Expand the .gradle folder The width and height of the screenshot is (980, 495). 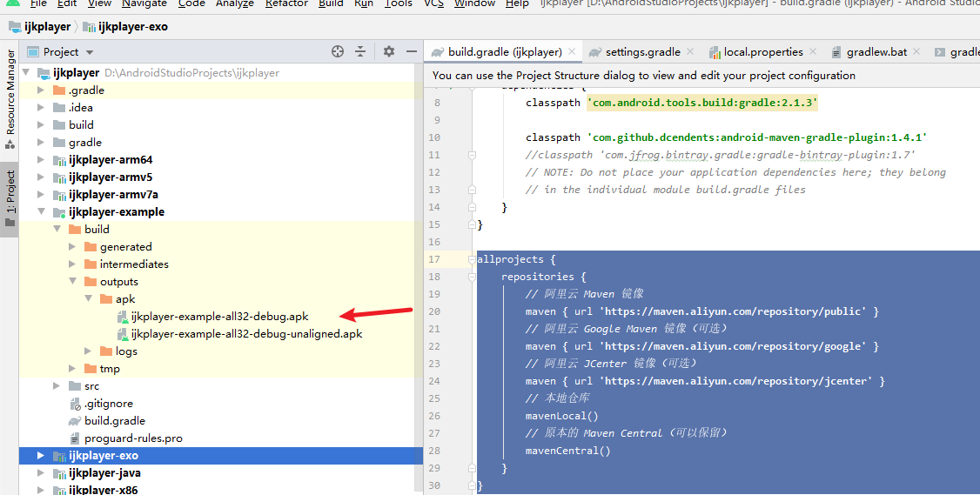(41, 90)
